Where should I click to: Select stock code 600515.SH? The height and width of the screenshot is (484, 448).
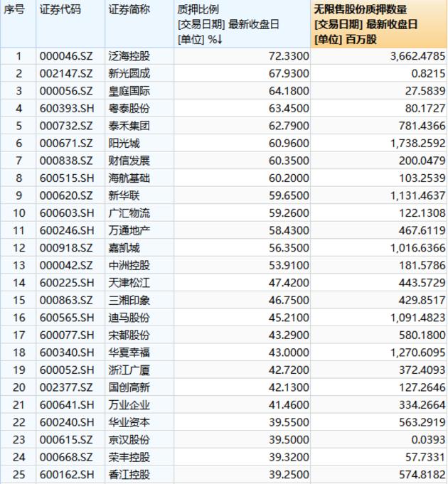click(x=67, y=178)
